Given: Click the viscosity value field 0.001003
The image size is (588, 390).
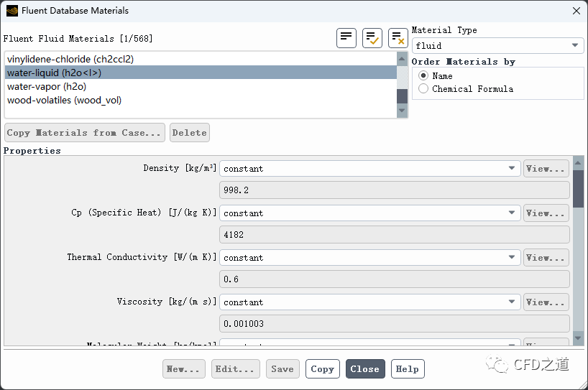Looking at the screenshot, I should tap(395, 324).
